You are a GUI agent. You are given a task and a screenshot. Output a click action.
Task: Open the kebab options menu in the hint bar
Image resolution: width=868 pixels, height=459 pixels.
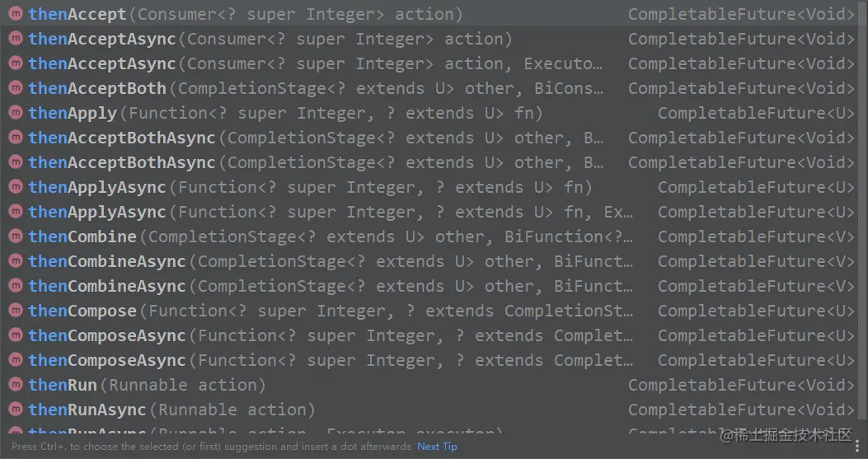tap(857, 447)
